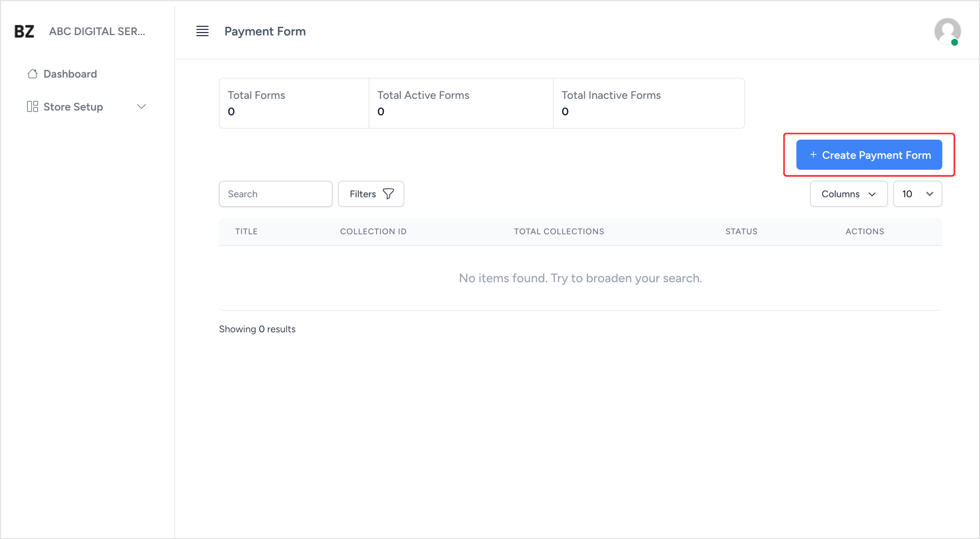Click the Dashboard home icon
980x539 pixels.
32,74
